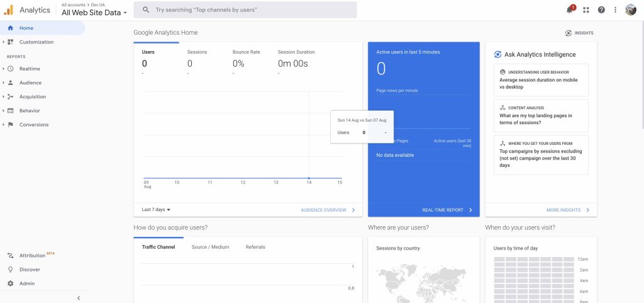
Task: Expand the Audience reports arrow
Action: 3,83
